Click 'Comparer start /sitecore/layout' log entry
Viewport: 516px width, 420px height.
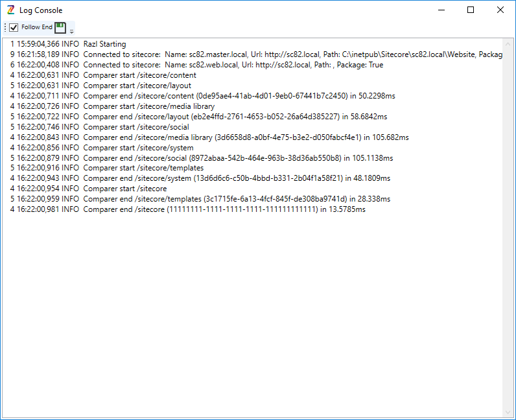(x=100, y=86)
